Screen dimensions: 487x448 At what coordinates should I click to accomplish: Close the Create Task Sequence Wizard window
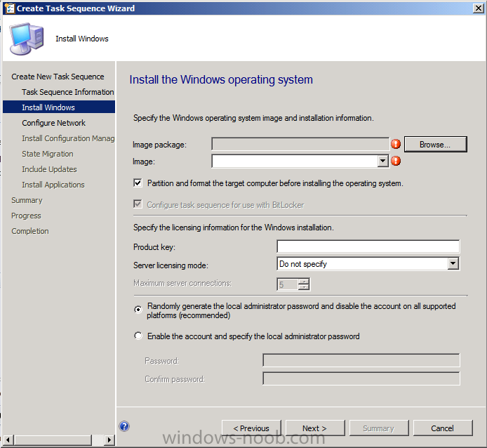click(x=478, y=8)
